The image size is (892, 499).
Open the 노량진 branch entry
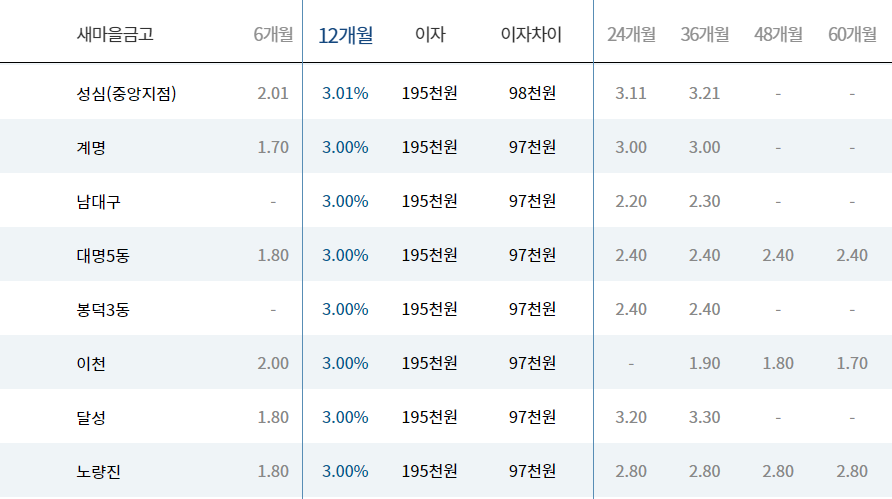(99, 471)
